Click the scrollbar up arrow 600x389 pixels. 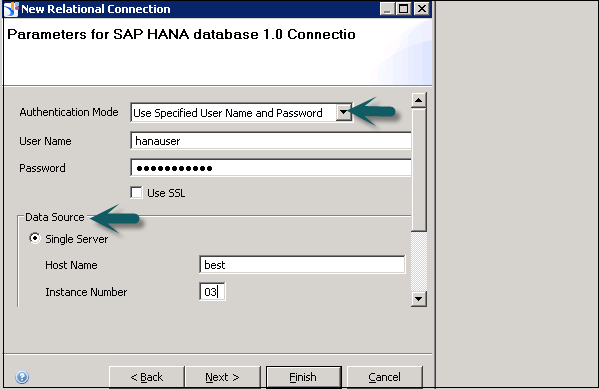click(x=419, y=100)
